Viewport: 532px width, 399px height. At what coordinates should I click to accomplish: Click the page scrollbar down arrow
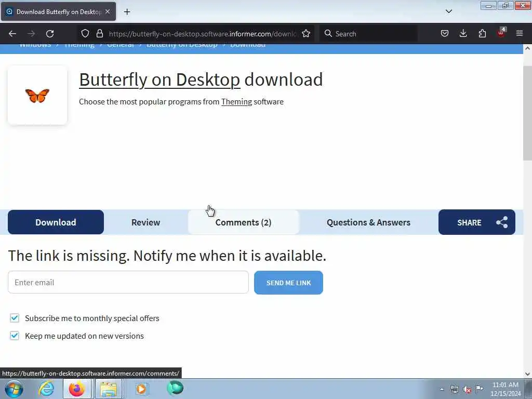[528, 374]
